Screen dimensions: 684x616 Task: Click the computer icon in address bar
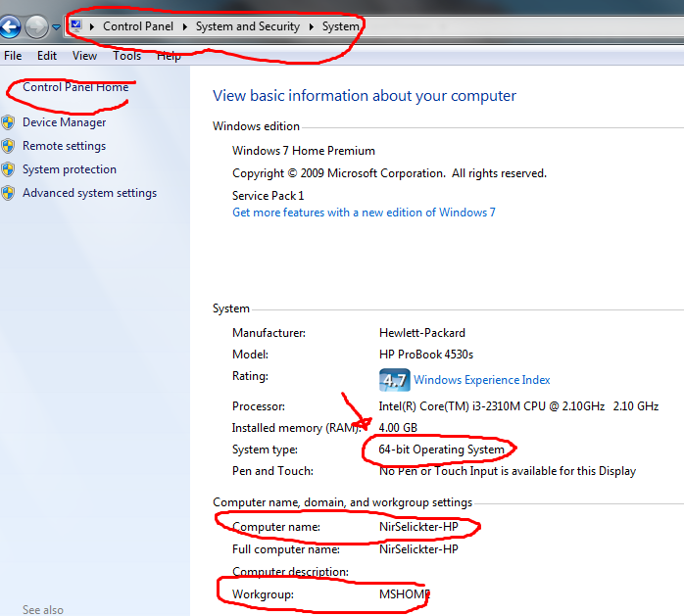click(76, 25)
